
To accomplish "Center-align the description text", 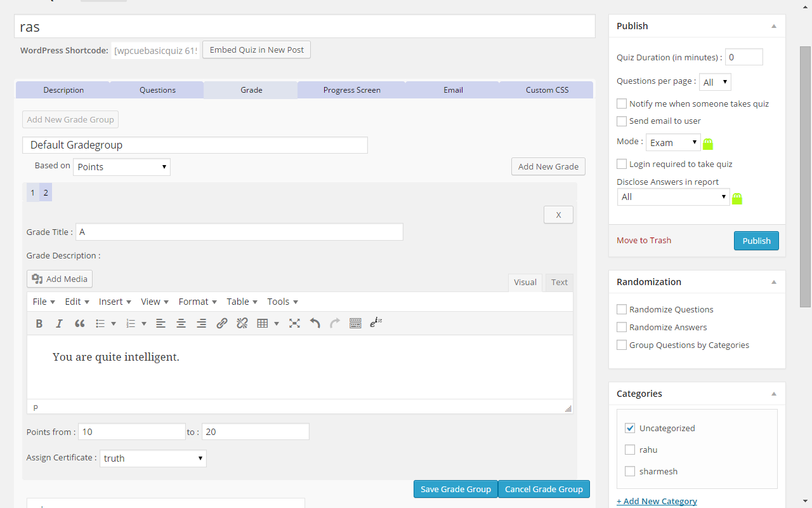I will 181,323.
